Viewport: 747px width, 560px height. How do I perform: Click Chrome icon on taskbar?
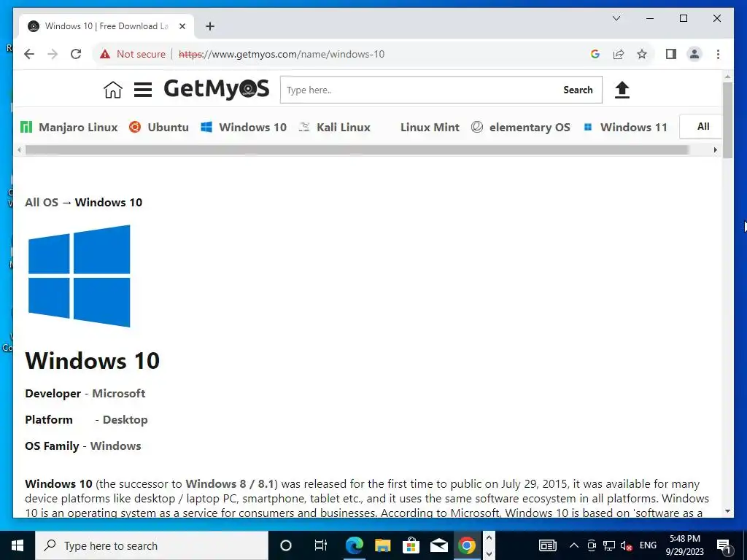467,545
